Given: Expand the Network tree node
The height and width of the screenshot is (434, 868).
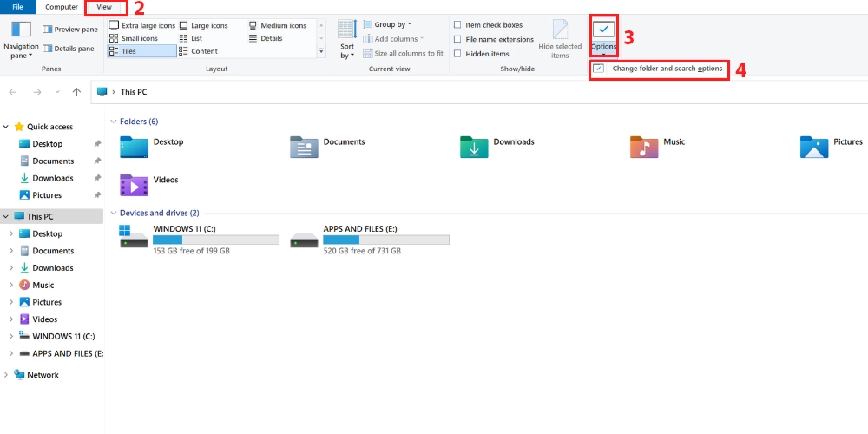Looking at the screenshot, I should point(5,375).
